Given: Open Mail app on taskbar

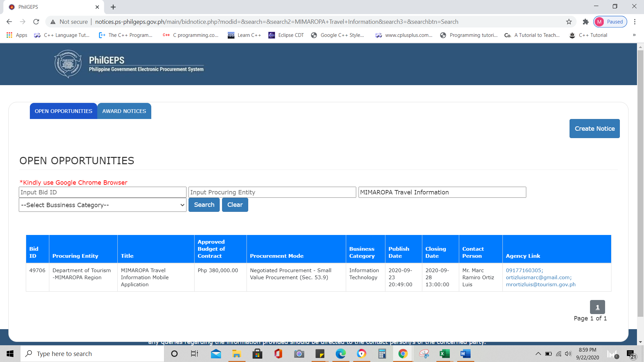Looking at the screenshot, I should [216, 354].
